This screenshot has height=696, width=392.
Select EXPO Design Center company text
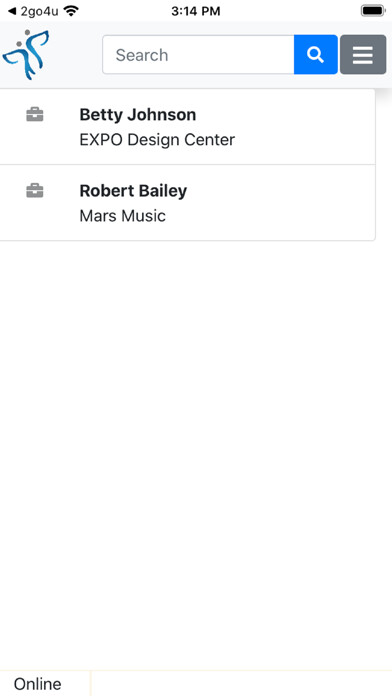[x=157, y=140]
